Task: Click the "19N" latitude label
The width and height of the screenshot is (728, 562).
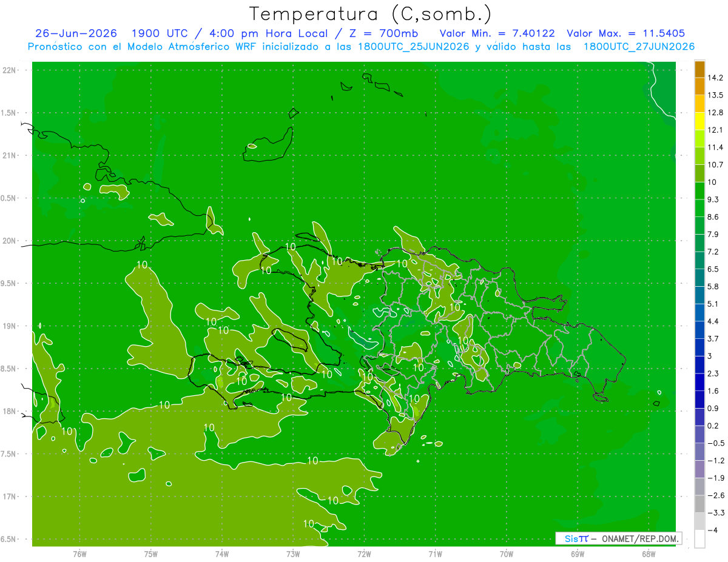Action: [9, 326]
